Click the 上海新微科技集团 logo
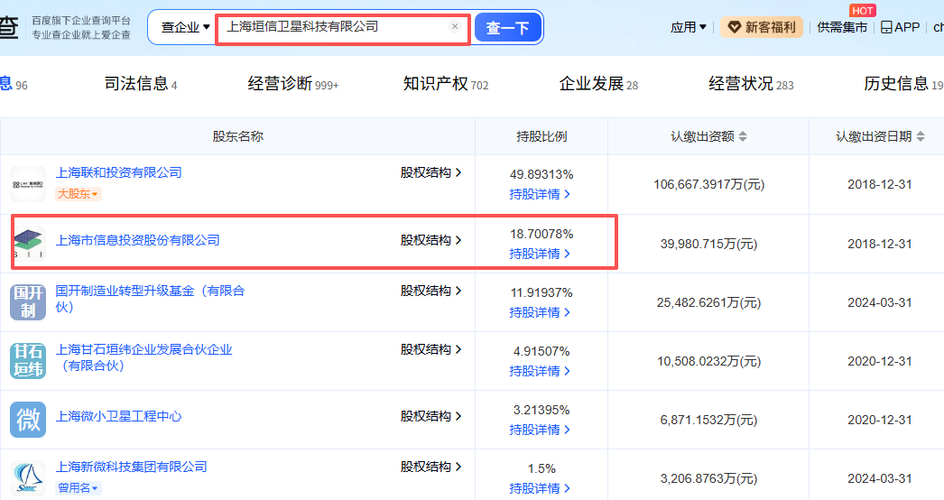Screen dimensions: 944x500 click(28, 478)
